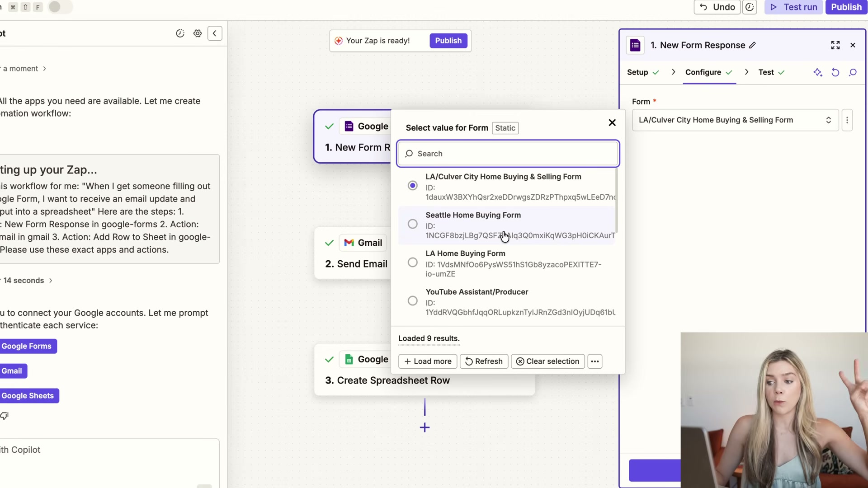The height and width of the screenshot is (488, 868).
Task: Open Copilot history clock icon
Action: [x=180, y=33]
